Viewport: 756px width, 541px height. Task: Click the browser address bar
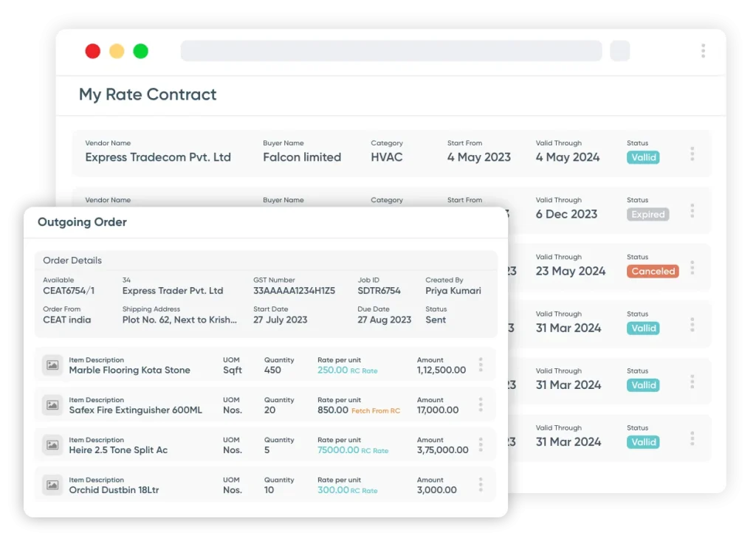pos(391,51)
